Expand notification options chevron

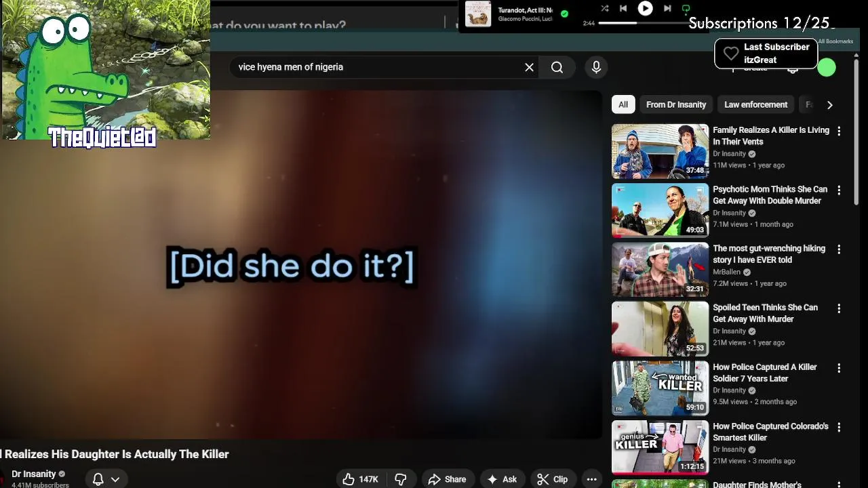[115, 479]
